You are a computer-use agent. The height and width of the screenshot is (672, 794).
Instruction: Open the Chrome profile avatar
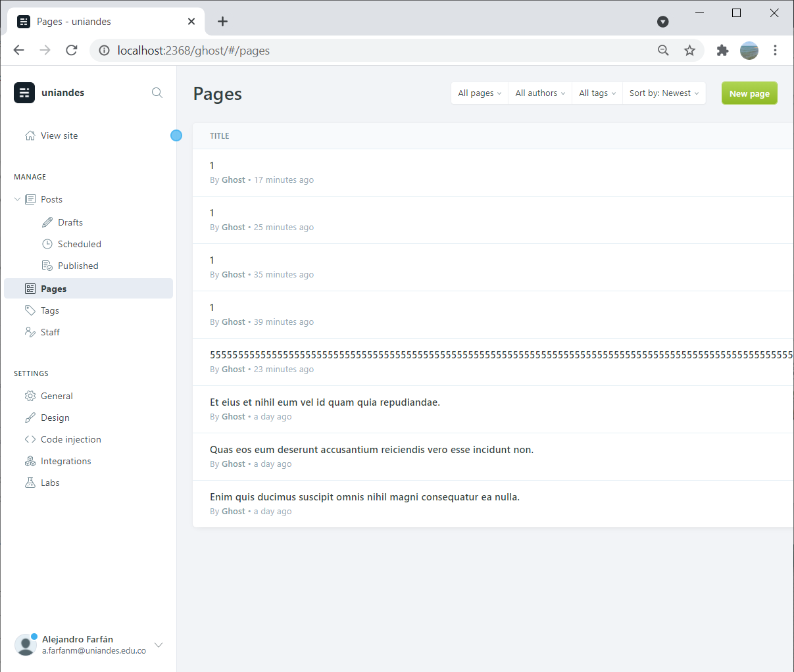click(749, 51)
